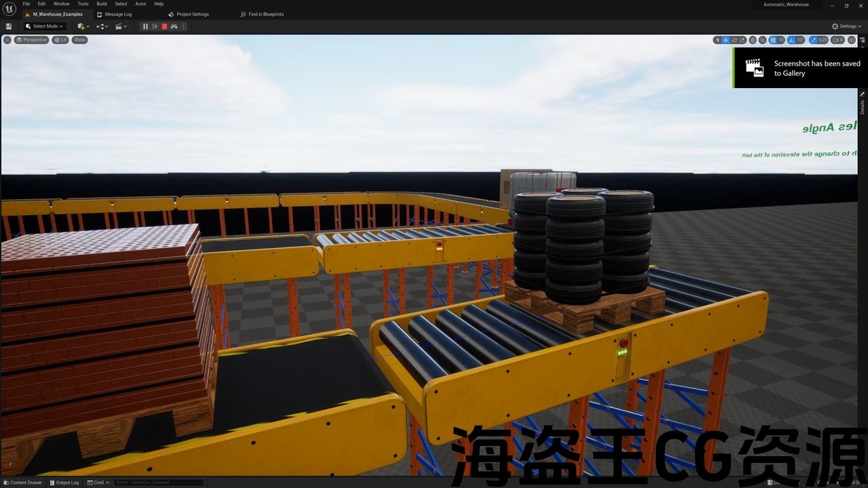Screen dimensions: 868x488
Task: Stop the play-in-editor simulation
Action: (x=164, y=26)
